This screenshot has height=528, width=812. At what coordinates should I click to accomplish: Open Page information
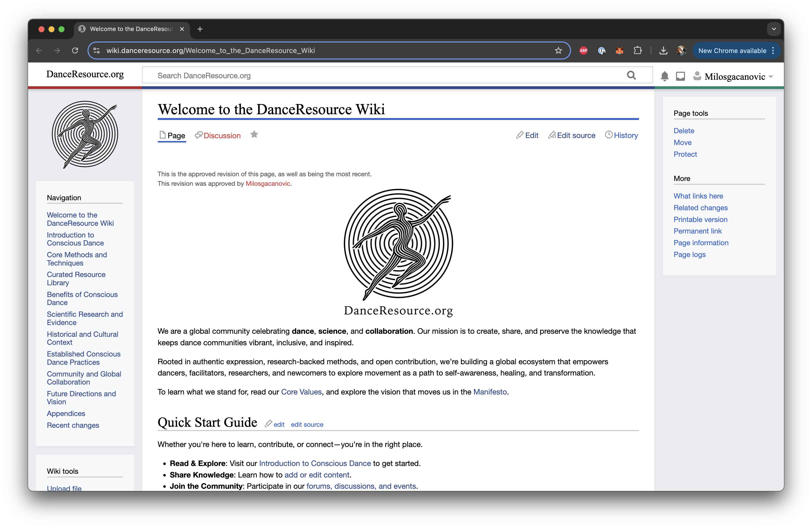(701, 243)
